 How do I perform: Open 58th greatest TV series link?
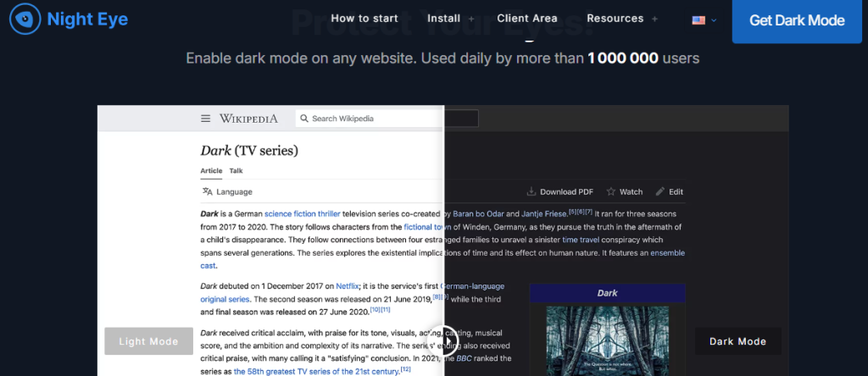tap(316, 372)
